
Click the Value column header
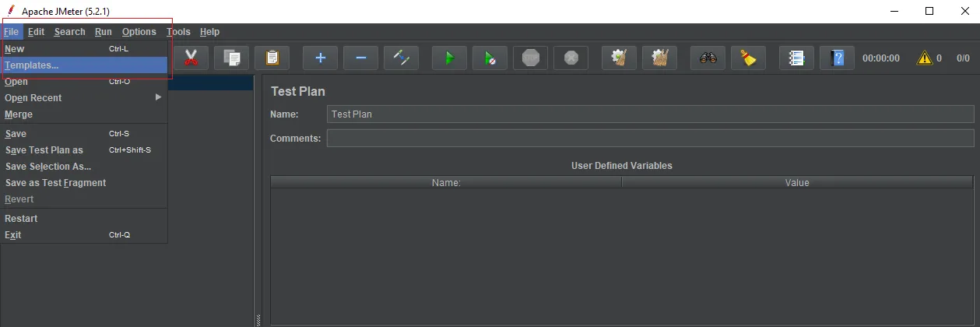pyautogui.click(x=797, y=182)
